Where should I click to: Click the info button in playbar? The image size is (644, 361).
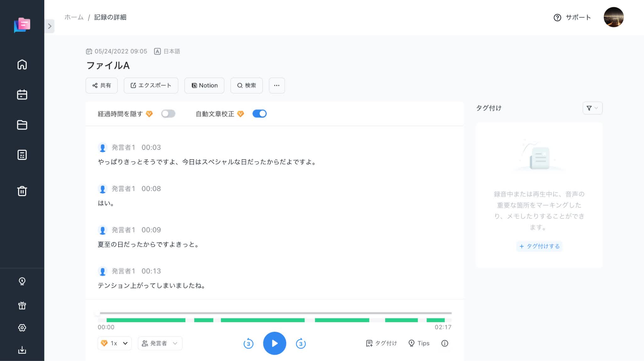(445, 343)
